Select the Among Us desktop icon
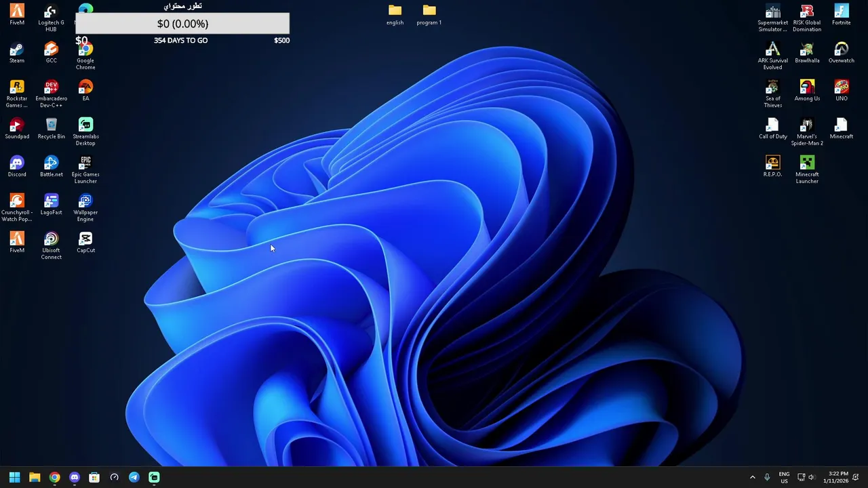This screenshot has width=868, height=488. pyautogui.click(x=807, y=91)
